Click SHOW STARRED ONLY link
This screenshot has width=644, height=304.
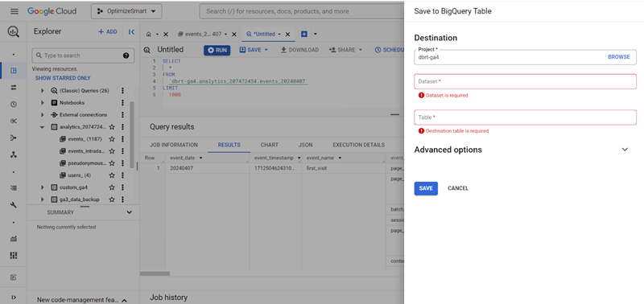point(63,78)
